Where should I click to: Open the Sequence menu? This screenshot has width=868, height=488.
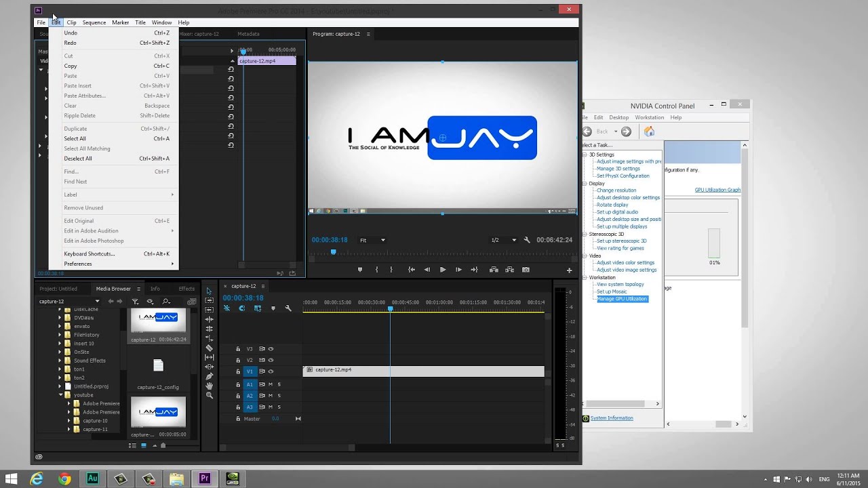[x=94, y=22]
